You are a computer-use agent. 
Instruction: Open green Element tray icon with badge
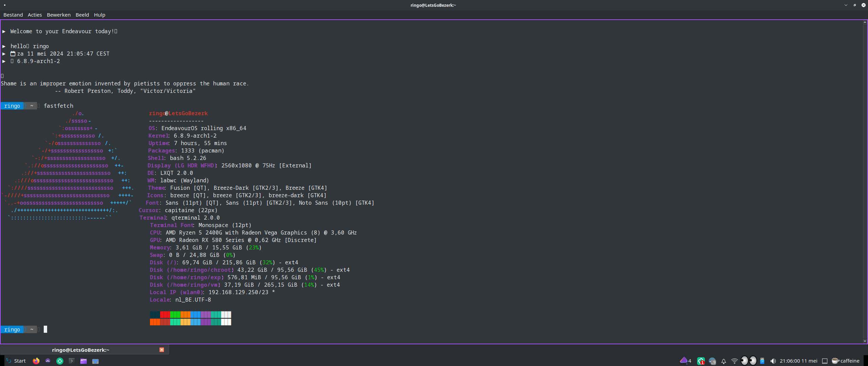701,361
